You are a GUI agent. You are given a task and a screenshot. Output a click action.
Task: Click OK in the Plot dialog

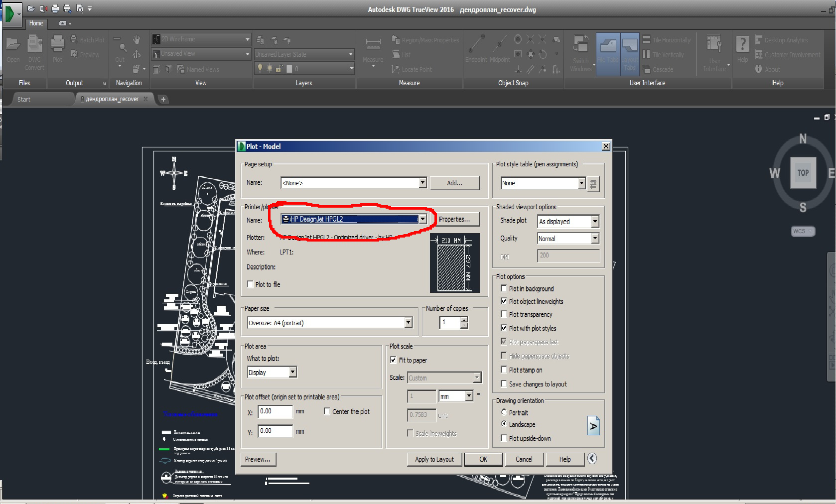tap(483, 459)
